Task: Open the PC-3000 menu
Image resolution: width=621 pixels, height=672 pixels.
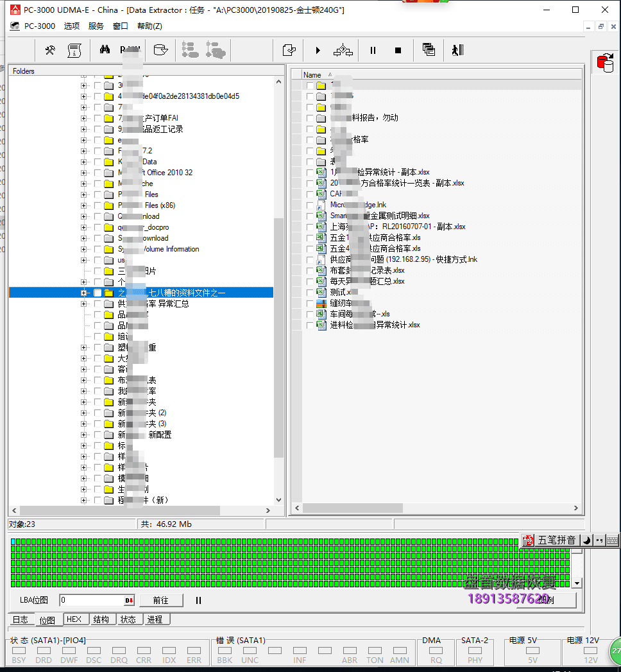Action: pos(40,26)
